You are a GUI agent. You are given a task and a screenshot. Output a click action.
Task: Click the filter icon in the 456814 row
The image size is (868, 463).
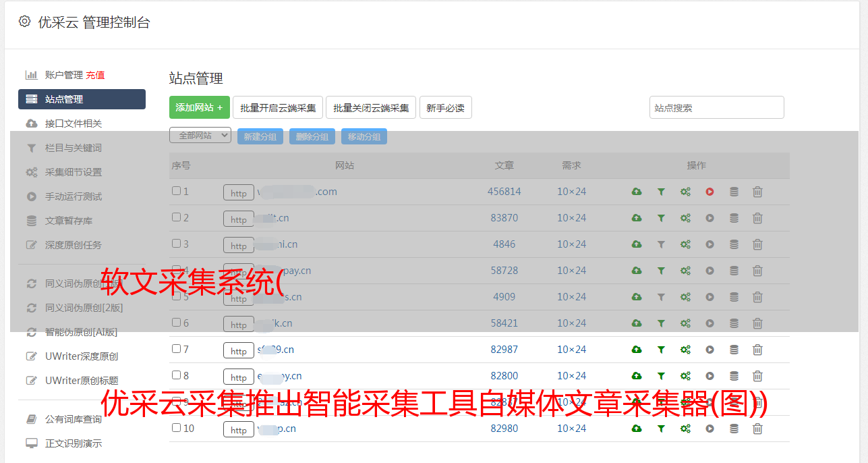[661, 192]
